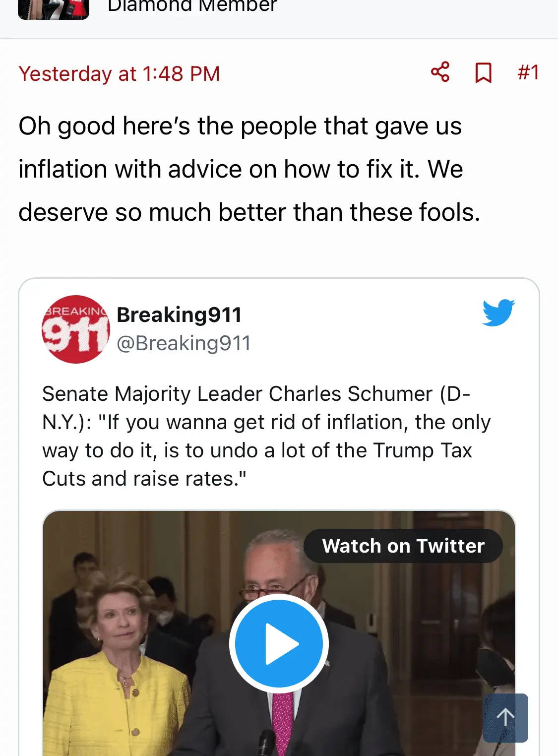The image size is (558, 756).
Task: Click 'Senate Majority Leader' in the tweet text
Action: tap(153, 394)
